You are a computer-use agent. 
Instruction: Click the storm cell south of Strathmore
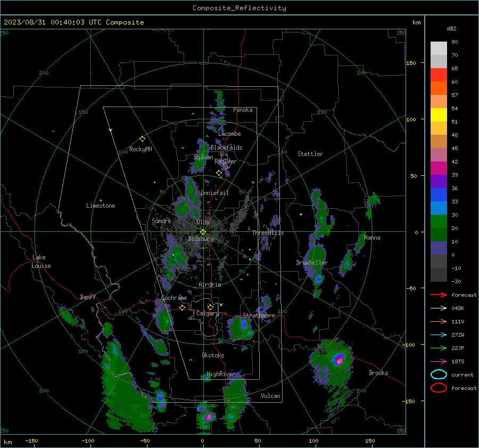click(244, 324)
